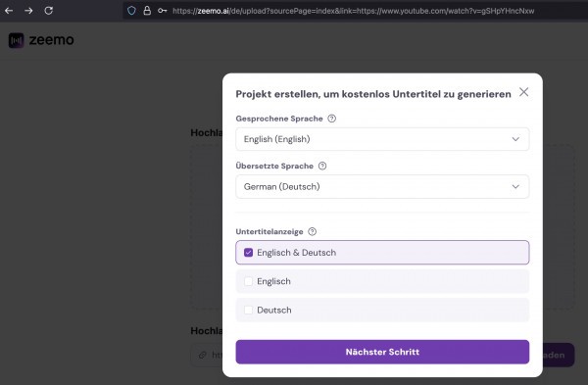The height and width of the screenshot is (385, 588).
Task: Check the Deutsch only subtitle option
Action: [x=248, y=310]
